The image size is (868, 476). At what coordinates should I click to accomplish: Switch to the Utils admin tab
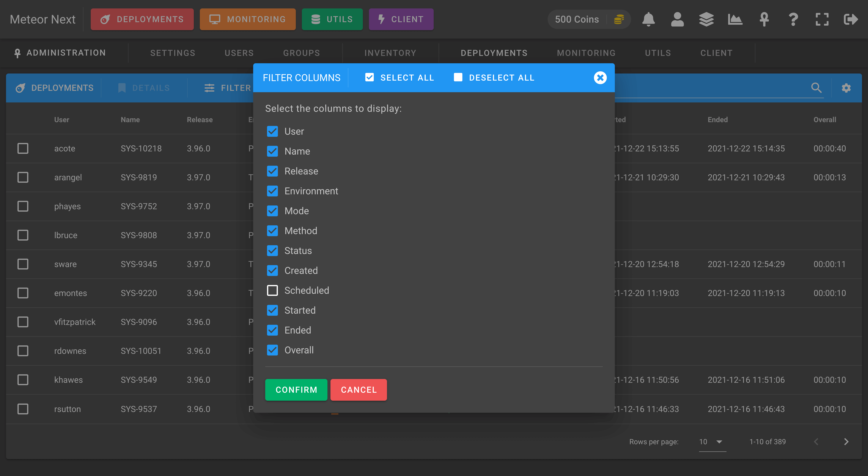pos(658,53)
